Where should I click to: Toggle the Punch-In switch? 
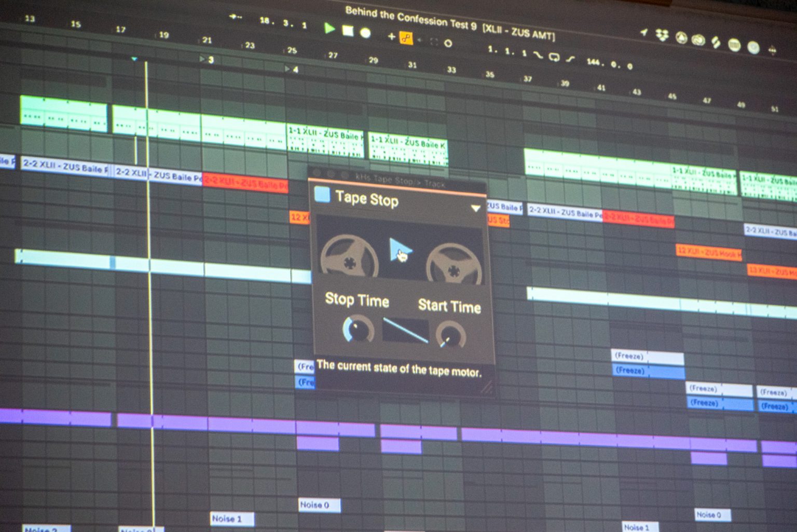pos(538,55)
